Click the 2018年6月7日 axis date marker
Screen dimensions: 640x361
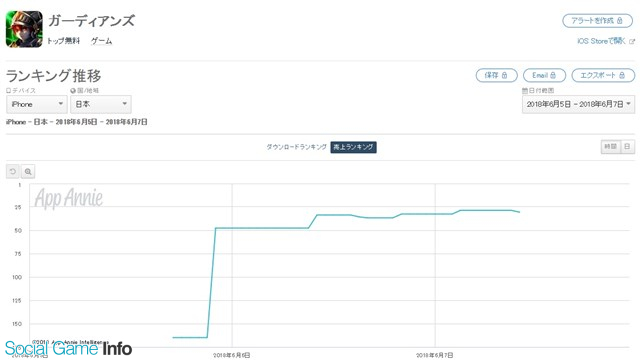(434, 355)
